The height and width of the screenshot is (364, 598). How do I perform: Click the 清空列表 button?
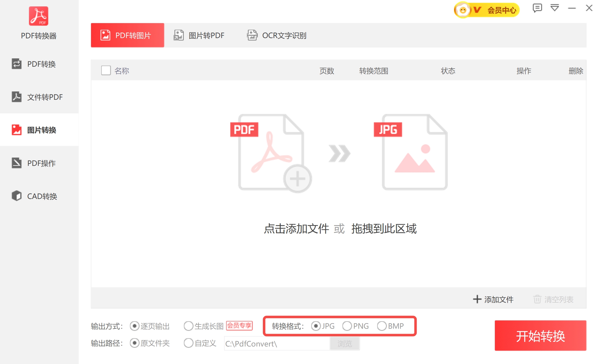coord(553,299)
